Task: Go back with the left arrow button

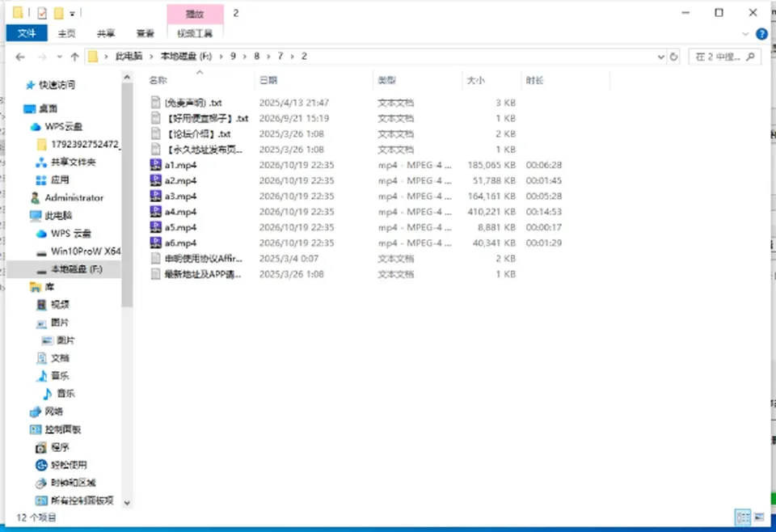Action: [20, 57]
